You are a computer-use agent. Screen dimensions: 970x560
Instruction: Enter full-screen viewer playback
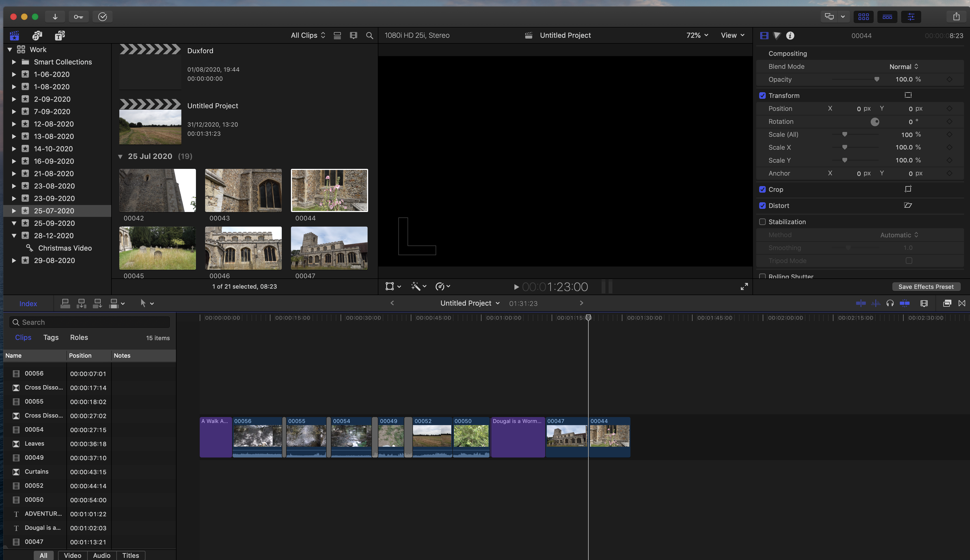744,286
